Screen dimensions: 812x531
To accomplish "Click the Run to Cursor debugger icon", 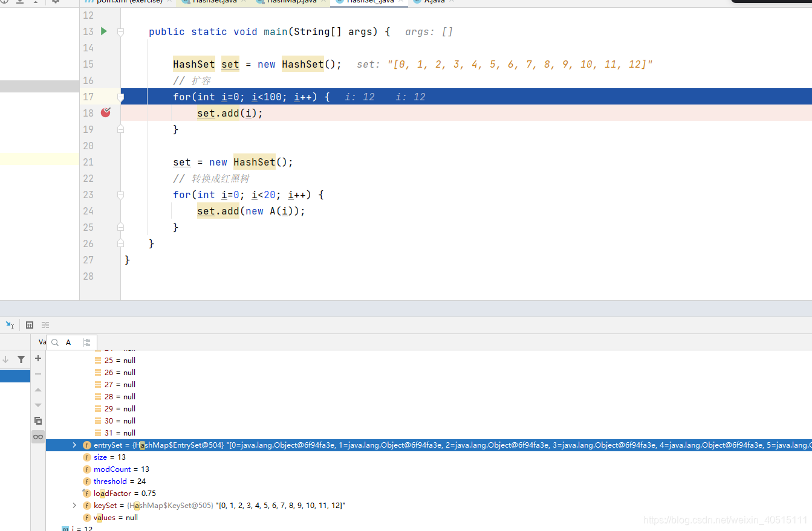I will point(10,325).
